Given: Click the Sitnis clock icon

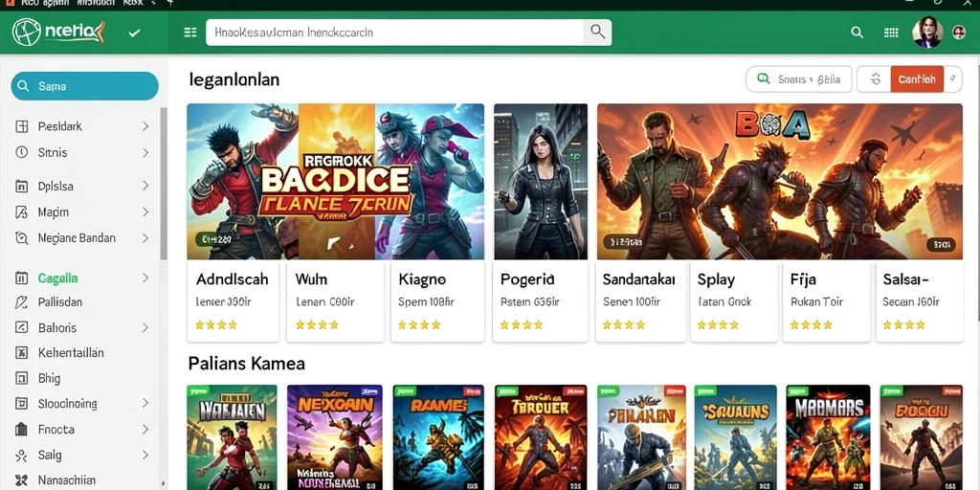Looking at the screenshot, I should (22, 152).
